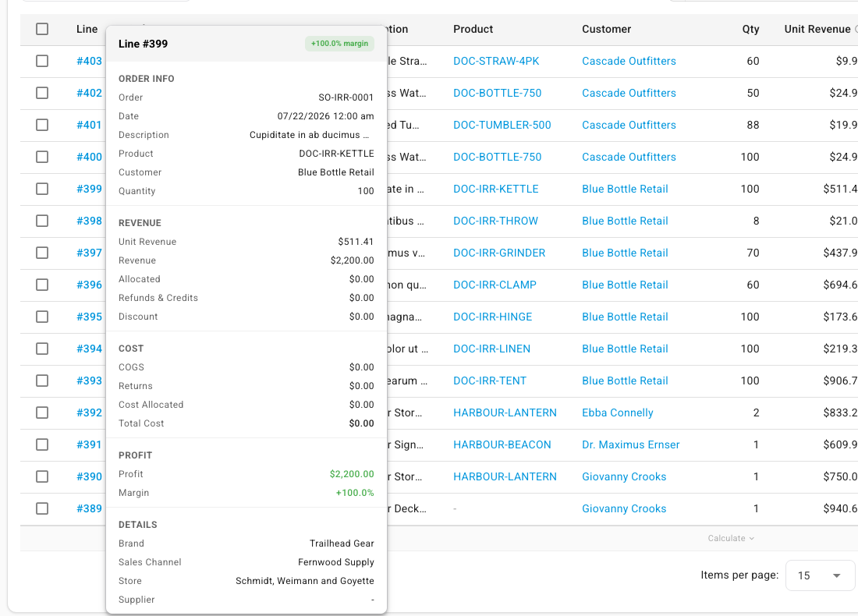
Task: Open product DOC-IRR-KETTLE in table row
Action: pos(496,189)
